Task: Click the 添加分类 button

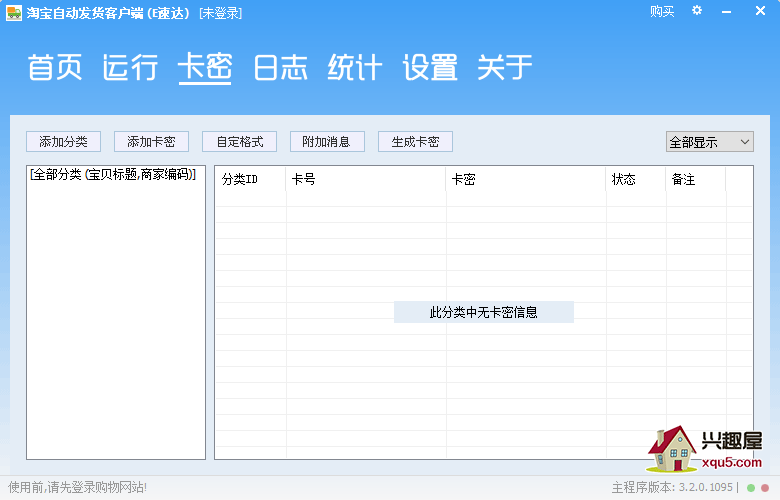Action: (63, 142)
